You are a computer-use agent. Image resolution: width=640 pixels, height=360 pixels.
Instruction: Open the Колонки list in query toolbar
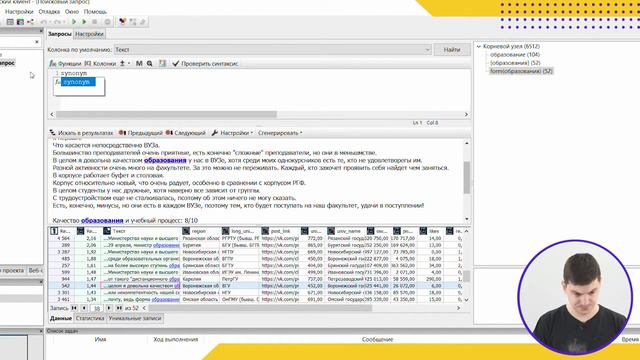[x=100, y=64]
